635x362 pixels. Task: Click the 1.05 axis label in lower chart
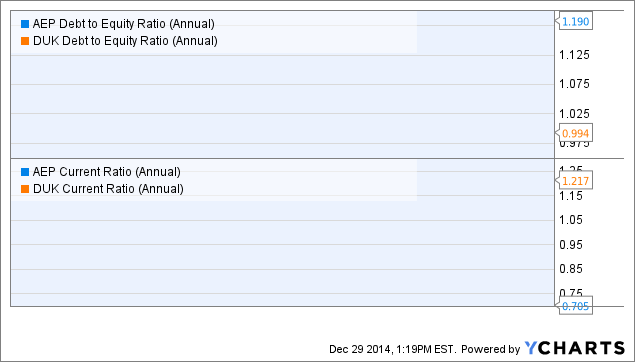[571, 220]
